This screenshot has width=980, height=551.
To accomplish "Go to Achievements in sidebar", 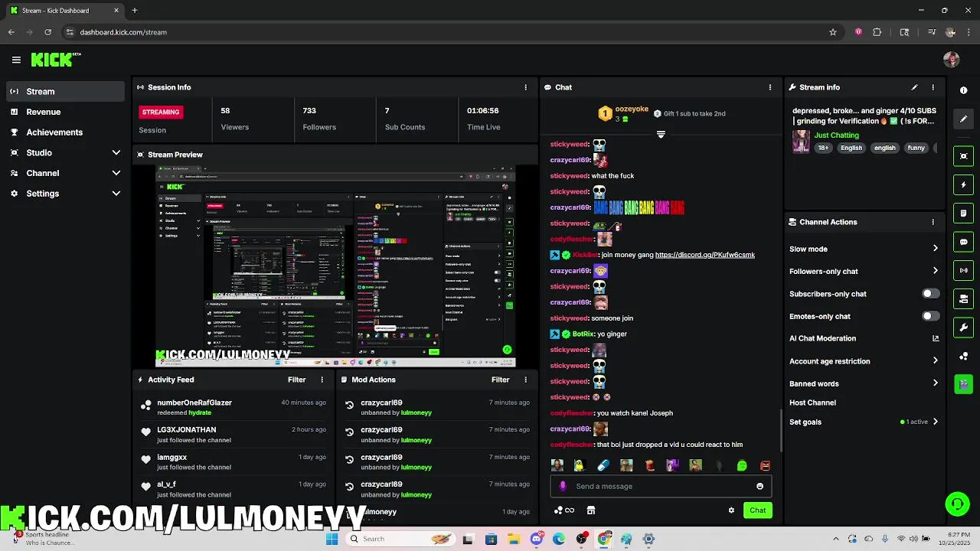I will point(65,132).
